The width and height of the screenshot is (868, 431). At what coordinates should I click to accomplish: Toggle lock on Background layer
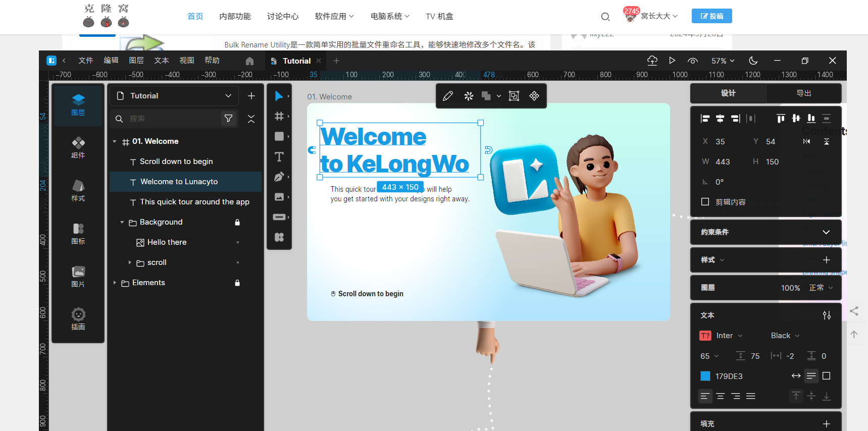coord(237,222)
